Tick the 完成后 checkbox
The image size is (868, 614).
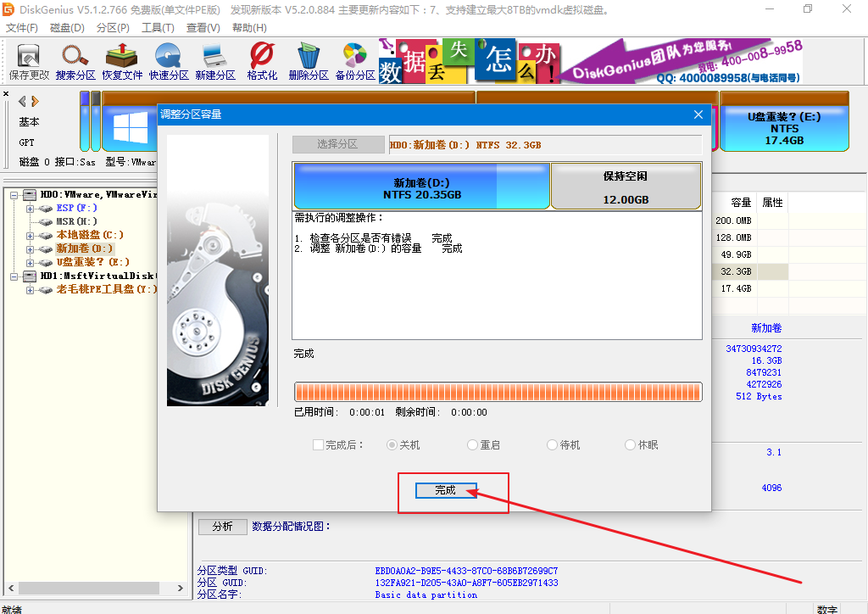tap(319, 444)
